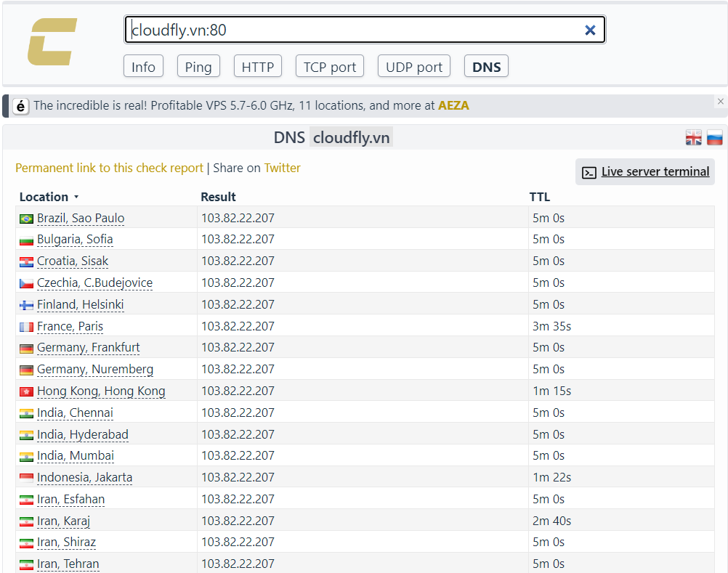This screenshot has height=573, width=728.
Task: Click the terminal icon beside Live server terminal
Action: tap(589, 173)
